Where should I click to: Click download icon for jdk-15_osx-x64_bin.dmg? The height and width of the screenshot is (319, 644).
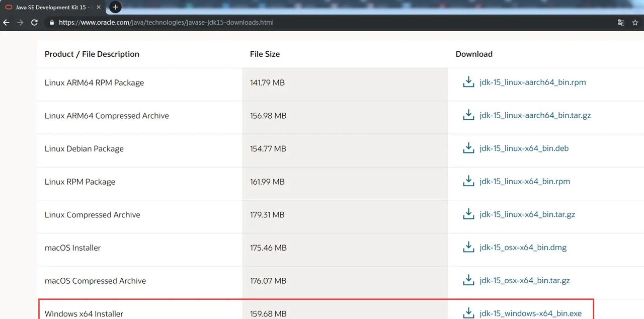(468, 248)
